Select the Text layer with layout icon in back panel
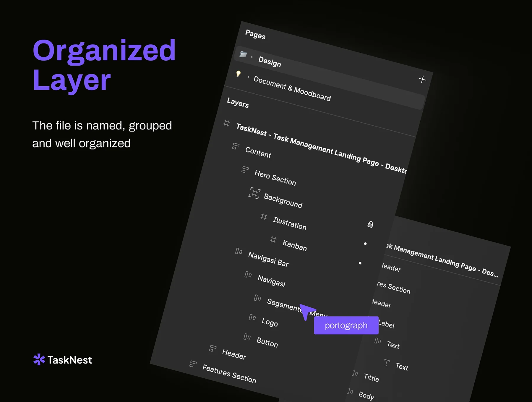The image size is (532, 402). [393, 345]
